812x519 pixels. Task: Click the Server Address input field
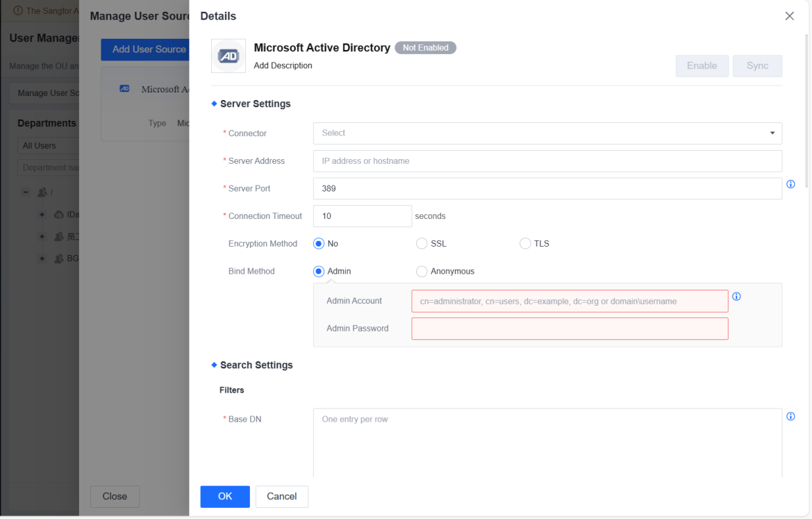[547, 161]
